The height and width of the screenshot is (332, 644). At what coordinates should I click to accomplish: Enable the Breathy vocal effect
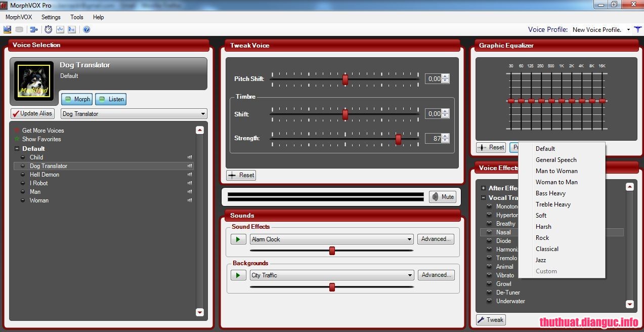tap(489, 224)
